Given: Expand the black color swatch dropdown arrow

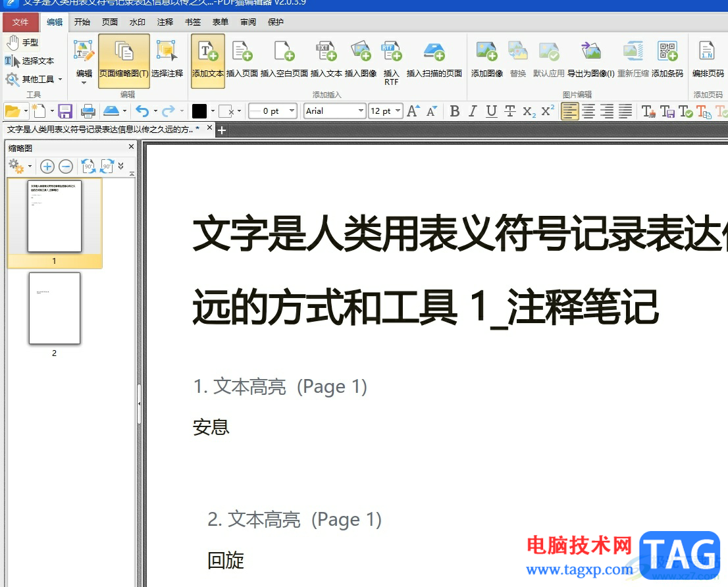Looking at the screenshot, I should 213,111.
